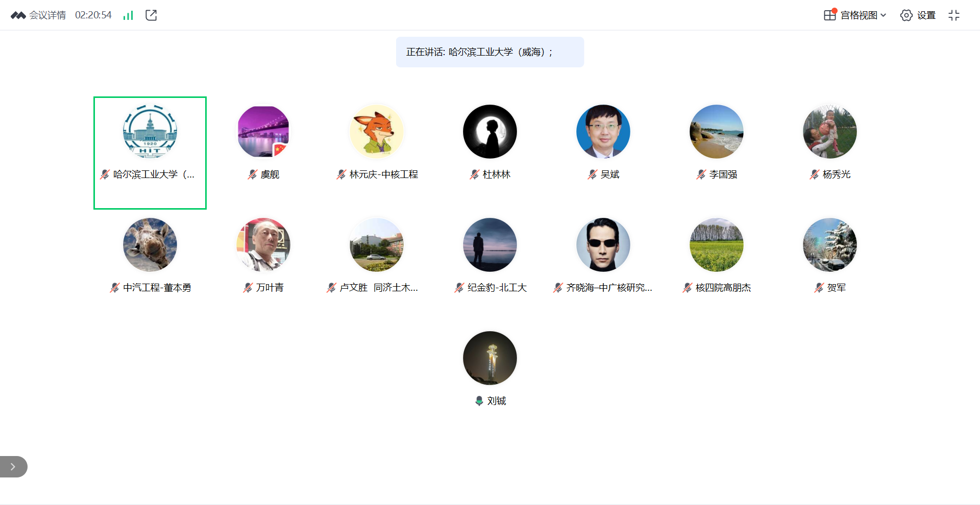980x505 pixels.
Task: Click the grid view layout icon
Action: click(830, 15)
